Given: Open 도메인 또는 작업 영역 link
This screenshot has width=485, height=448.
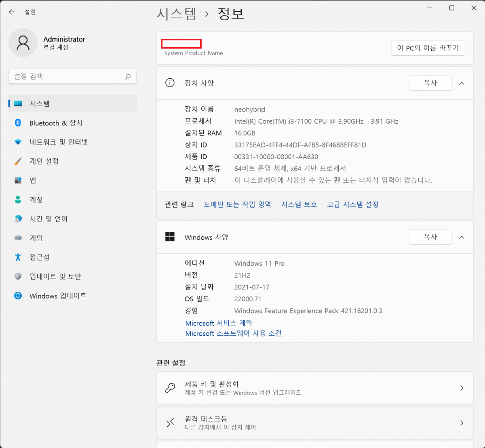Looking at the screenshot, I should pyautogui.click(x=237, y=204).
